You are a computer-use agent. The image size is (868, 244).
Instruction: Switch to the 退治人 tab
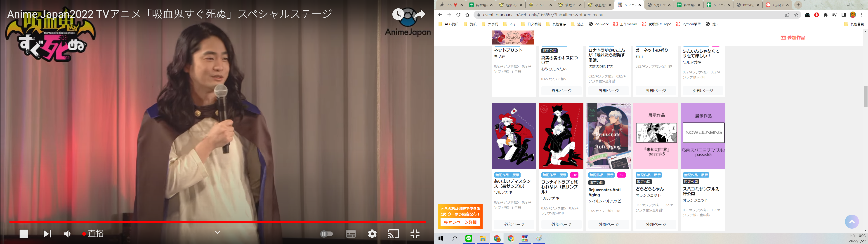[510, 5]
